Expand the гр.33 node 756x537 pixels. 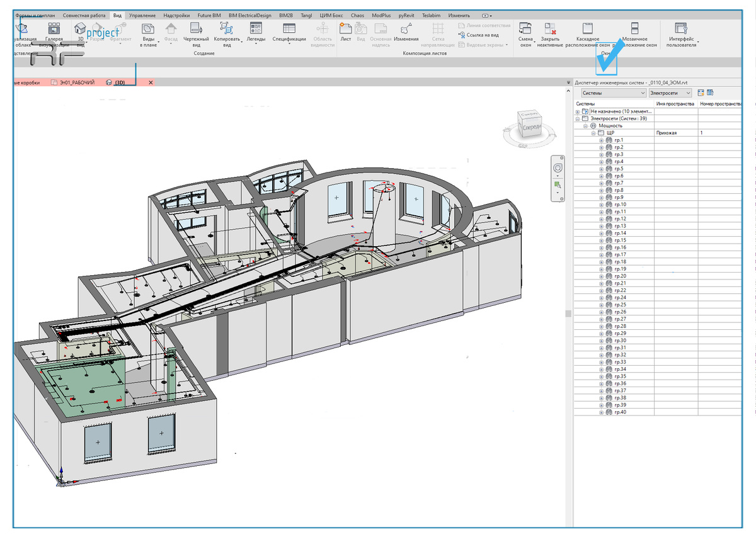click(x=601, y=362)
